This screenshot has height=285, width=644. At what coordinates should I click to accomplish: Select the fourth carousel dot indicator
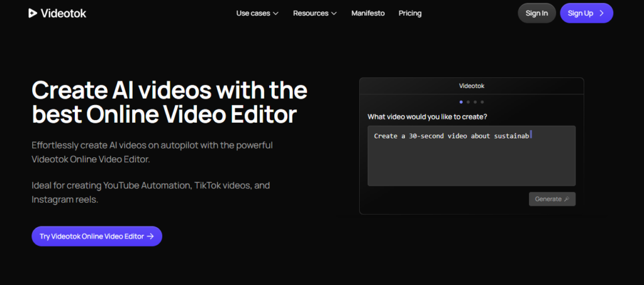(482, 102)
